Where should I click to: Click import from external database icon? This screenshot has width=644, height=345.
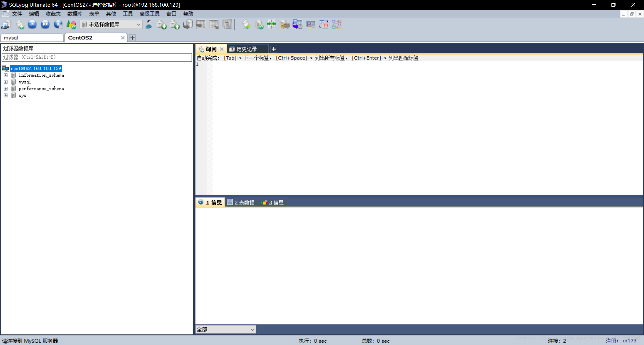pyautogui.click(x=162, y=24)
